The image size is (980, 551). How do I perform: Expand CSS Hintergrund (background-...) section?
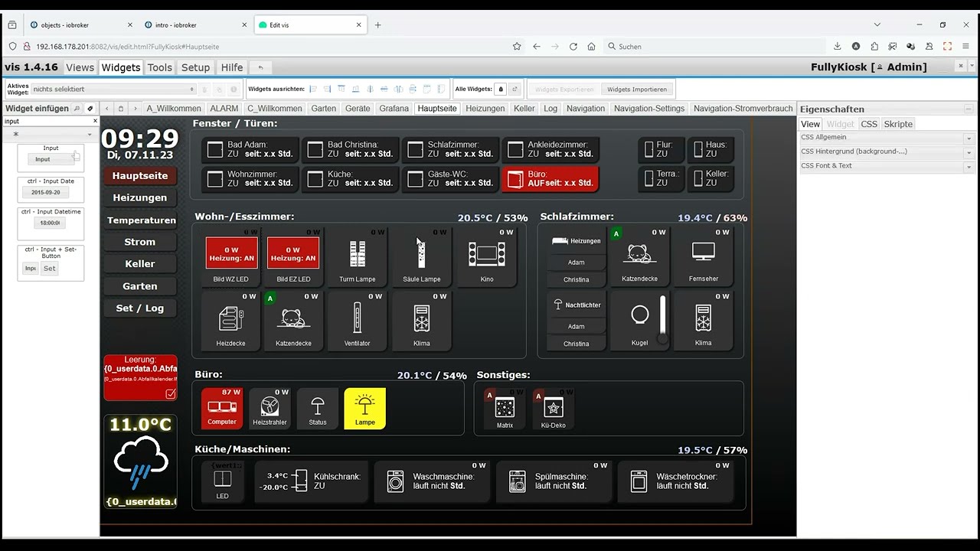coord(887,152)
